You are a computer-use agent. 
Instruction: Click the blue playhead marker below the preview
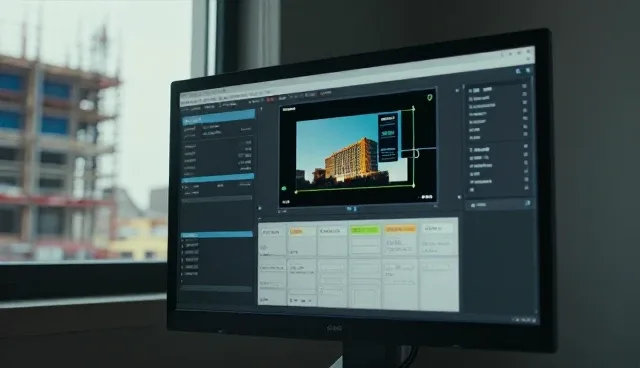click(352, 209)
